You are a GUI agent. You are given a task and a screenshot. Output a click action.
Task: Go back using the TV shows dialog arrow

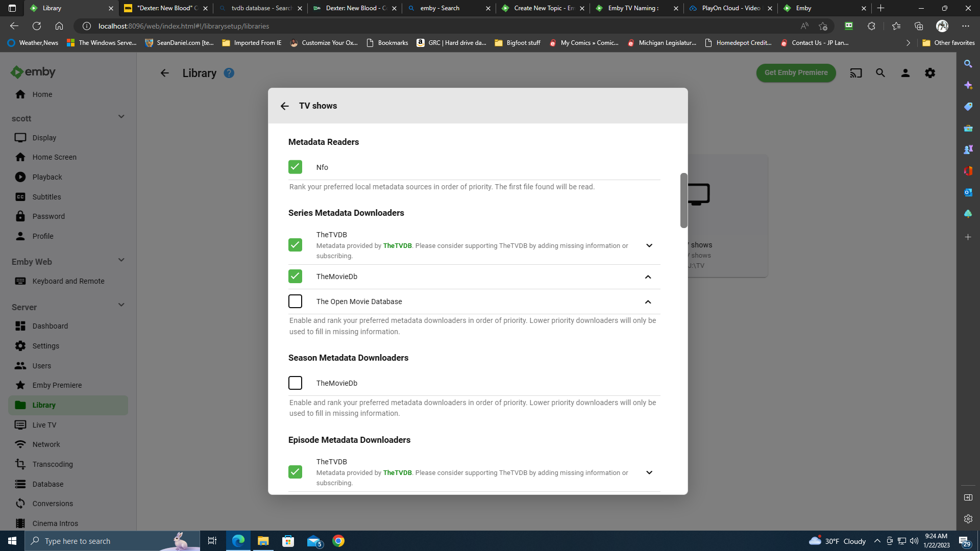[x=284, y=106]
